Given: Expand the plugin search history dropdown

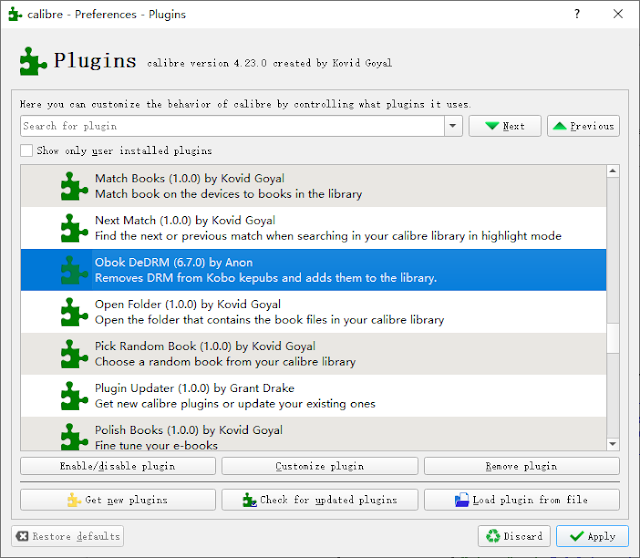Looking at the screenshot, I should [x=453, y=126].
